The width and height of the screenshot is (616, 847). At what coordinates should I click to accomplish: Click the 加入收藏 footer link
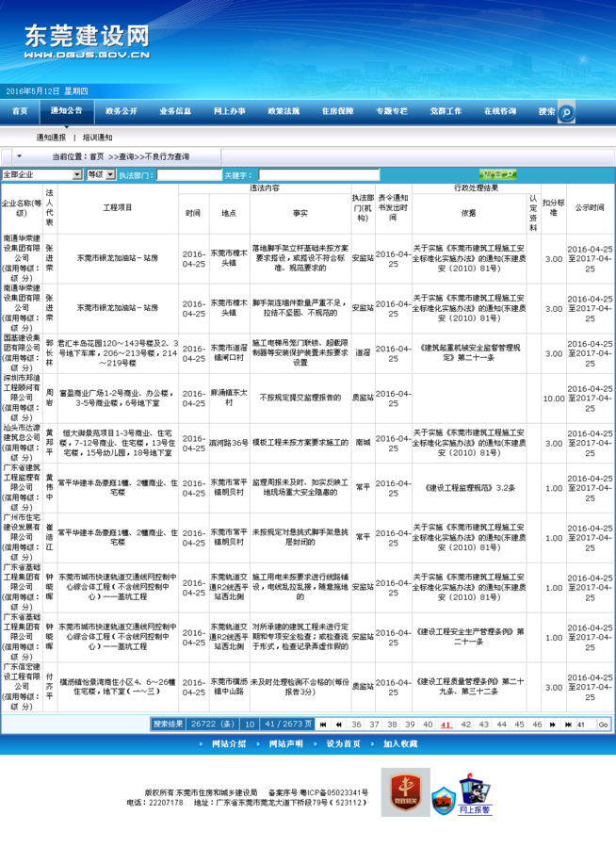400,743
